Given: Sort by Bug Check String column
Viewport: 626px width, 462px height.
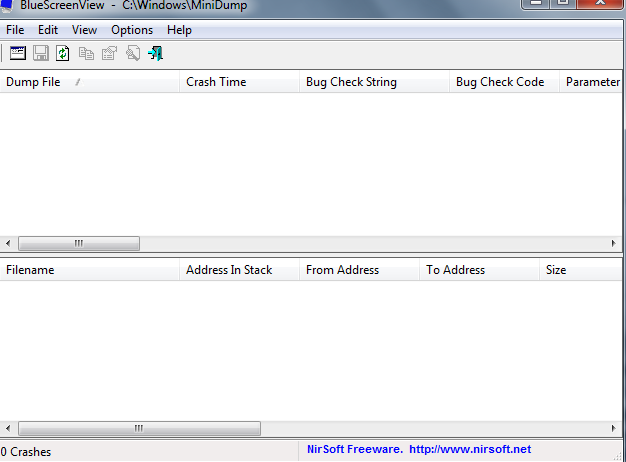Looking at the screenshot, I should point(374,82).
